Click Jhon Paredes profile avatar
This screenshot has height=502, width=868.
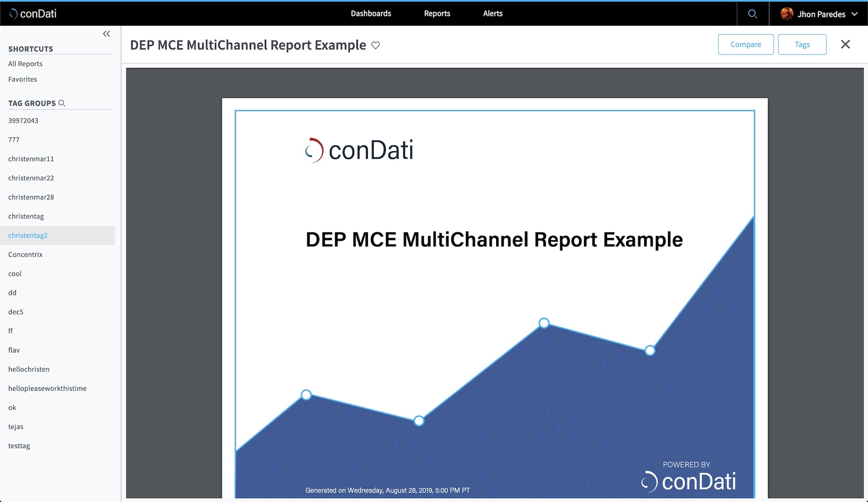tap(787, 14)
